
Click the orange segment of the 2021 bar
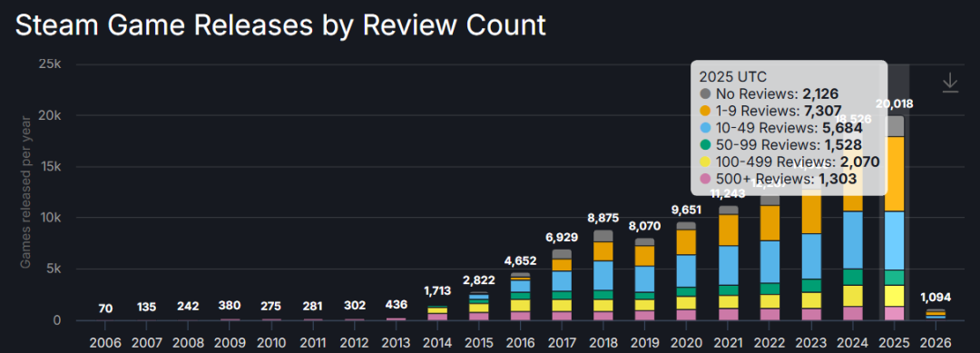click(729, 230)
